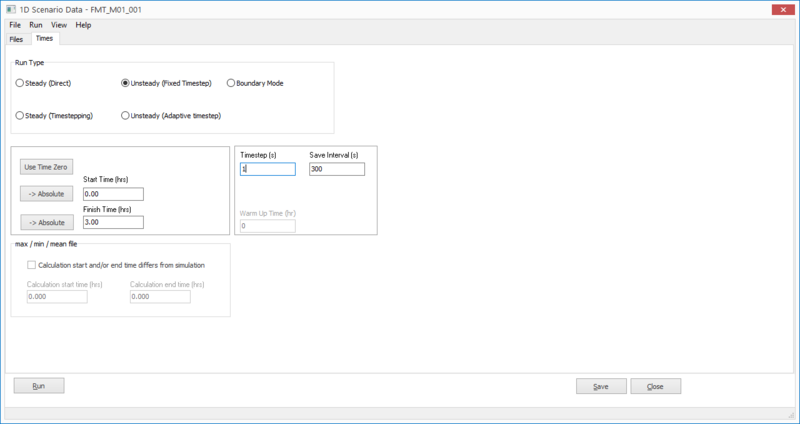Screen dimensions: 800x424
Task: Click the Start Time (hrs) field
Action: coord(113,194)
